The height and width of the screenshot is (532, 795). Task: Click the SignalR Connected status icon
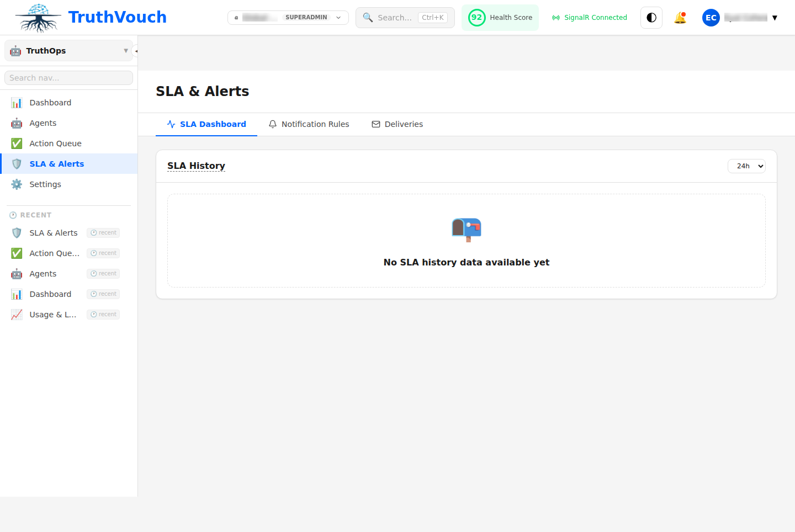[555, 17]
